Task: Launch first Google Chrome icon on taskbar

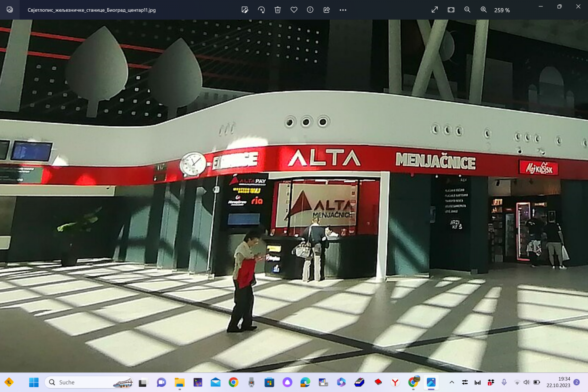Action: click(233, 382)
